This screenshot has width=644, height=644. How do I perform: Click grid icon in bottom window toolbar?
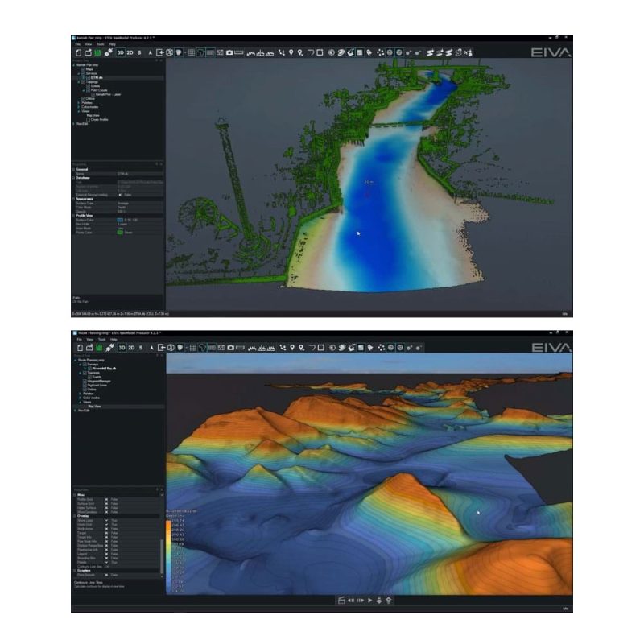(x=193, y=348)
